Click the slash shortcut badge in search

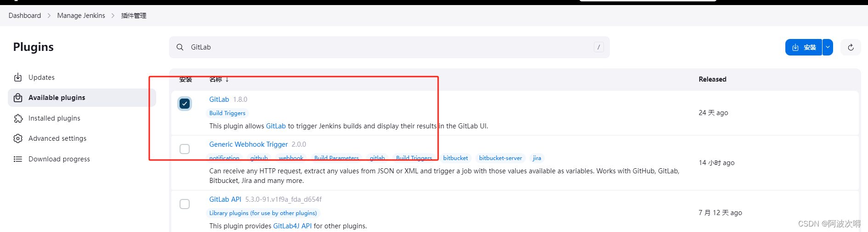[598, 47]
